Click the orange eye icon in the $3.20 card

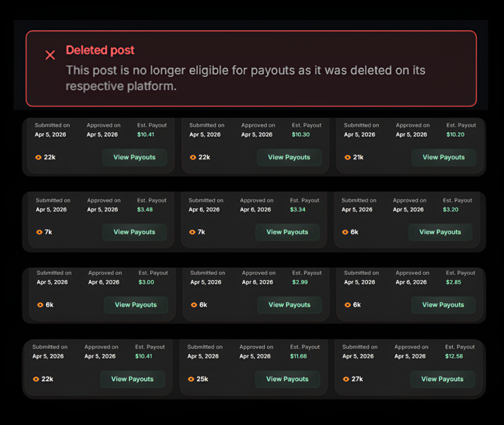pyautogui.click(x=346, y=232)
